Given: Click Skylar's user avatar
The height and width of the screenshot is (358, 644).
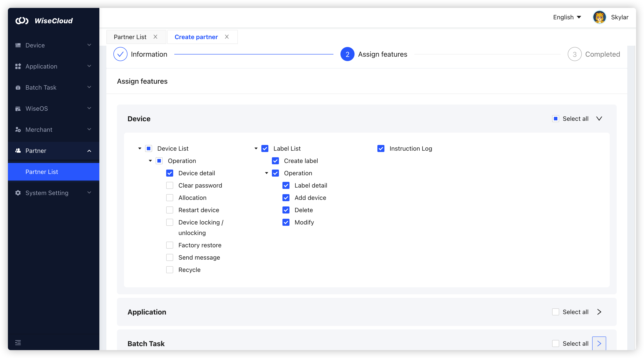Looking at the screenshot, I should pyautogui.click(x=599, y=17).
